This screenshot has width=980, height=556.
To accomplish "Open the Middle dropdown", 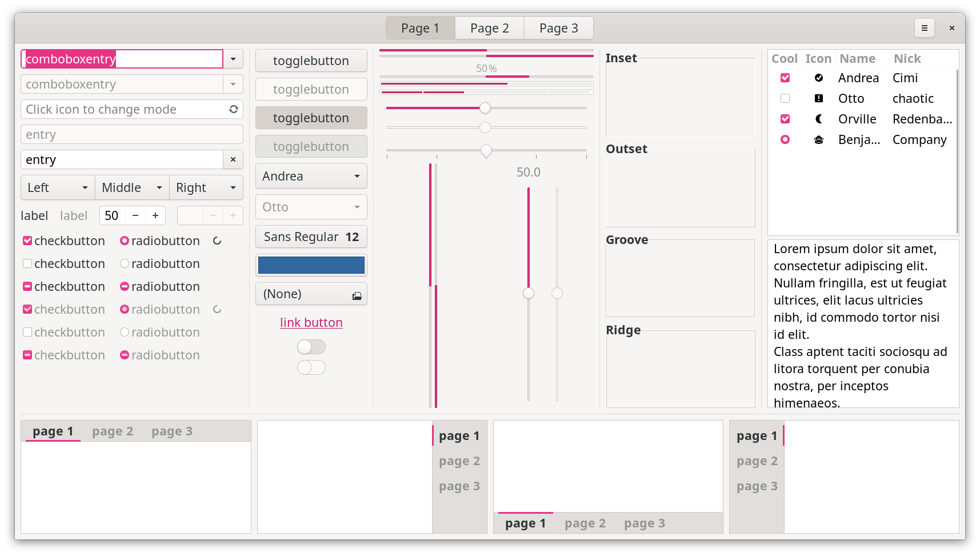I will (x=132, y=187).
